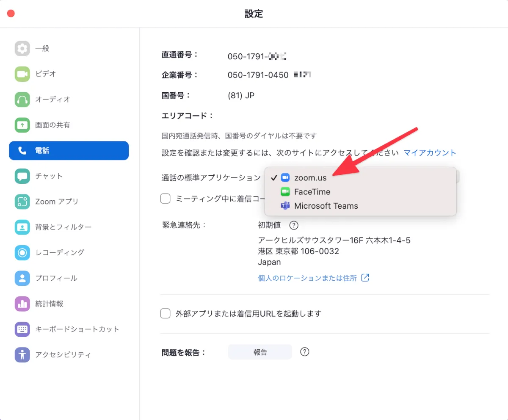The image size is (508, 420).
Task: Click the Microsoft Teams icon in dropdown
Action: pos(285,206)
